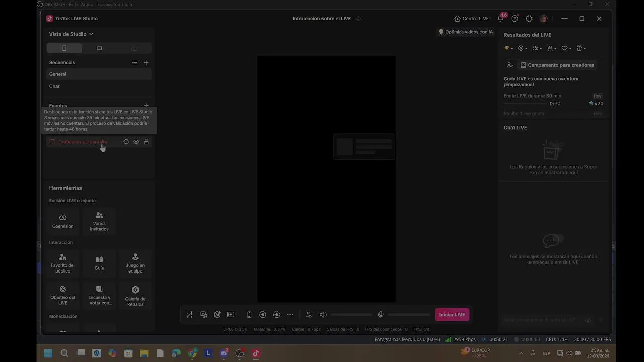The height and width of the screenshot is (362, 644).
Task: Expand the Vista de Studio dropdown
Action: 71,34
